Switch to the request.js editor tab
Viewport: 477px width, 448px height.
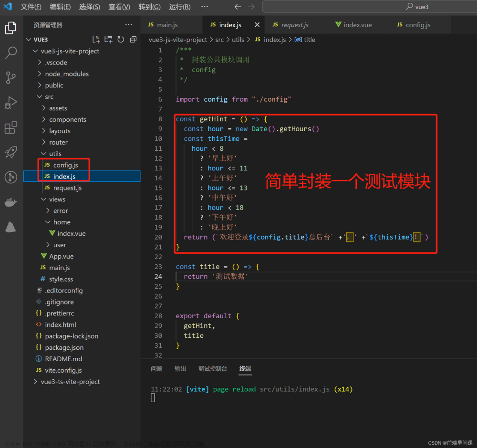[296, 25]
